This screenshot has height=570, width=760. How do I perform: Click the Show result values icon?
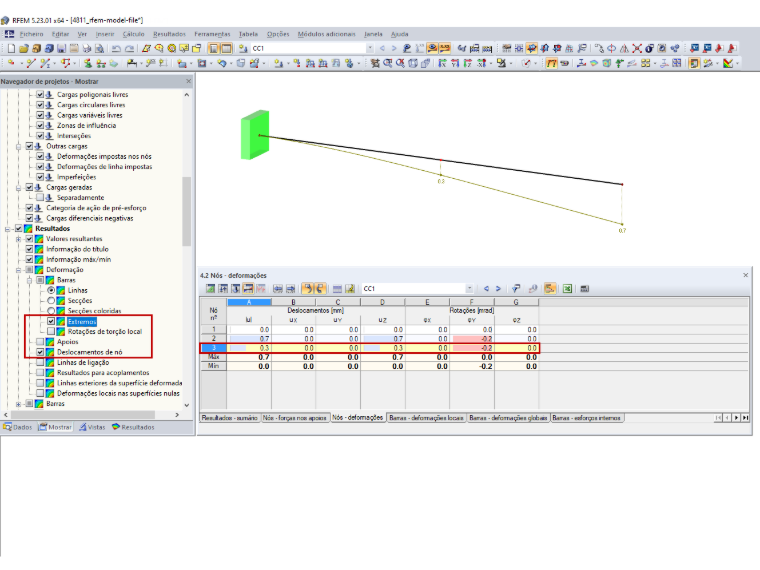click(x=444, y=48)
